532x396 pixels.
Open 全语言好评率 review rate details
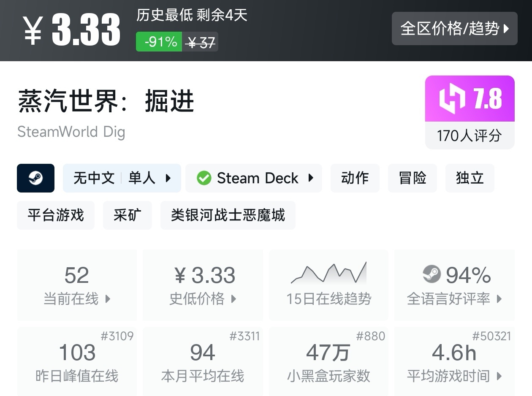point(454,285)
